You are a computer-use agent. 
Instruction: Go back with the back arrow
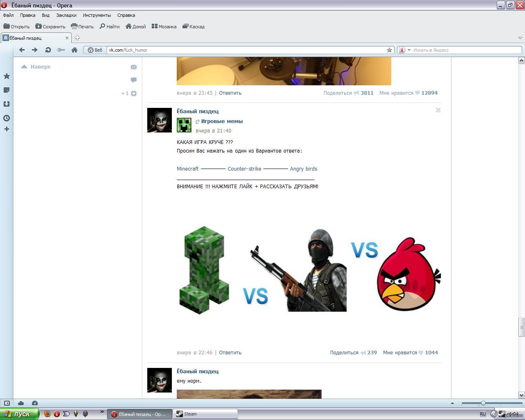click(22, 50)
